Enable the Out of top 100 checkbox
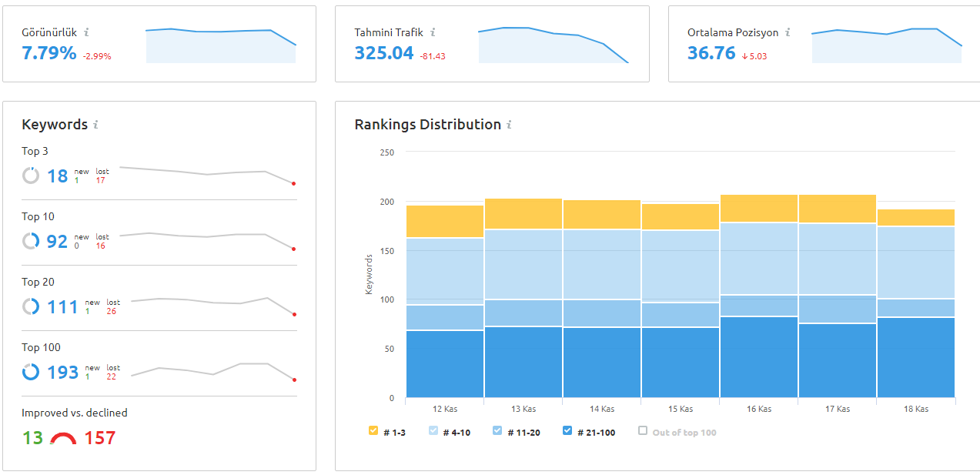 pyautogui.click(x=643, y=431)
